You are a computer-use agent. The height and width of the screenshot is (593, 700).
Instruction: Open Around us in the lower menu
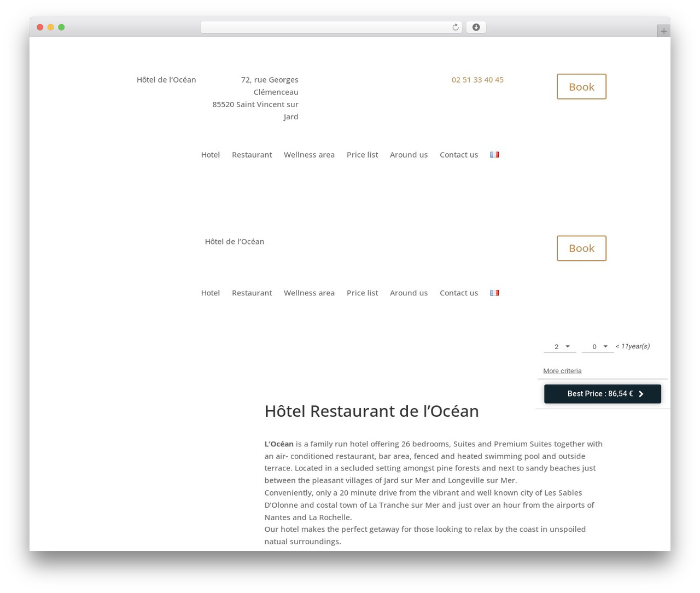point(409,293)
